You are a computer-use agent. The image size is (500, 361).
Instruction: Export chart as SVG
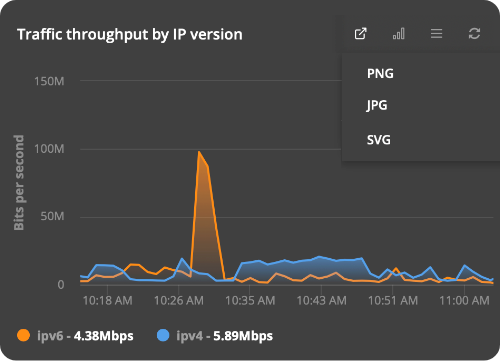(379, 140)
